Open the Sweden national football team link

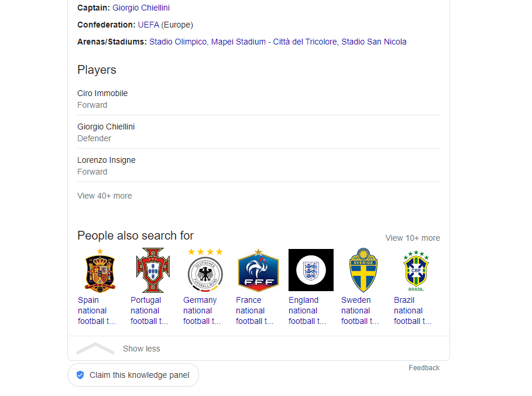click(358, 310)
